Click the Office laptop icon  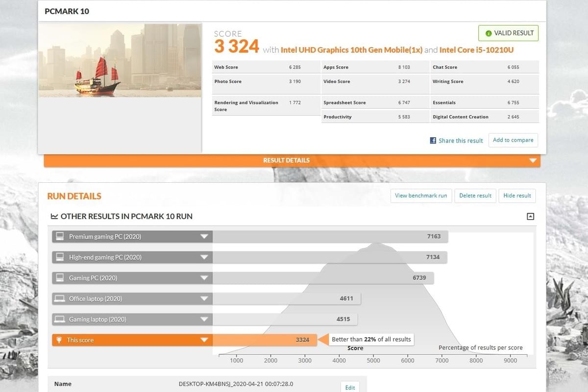[60, 298]
